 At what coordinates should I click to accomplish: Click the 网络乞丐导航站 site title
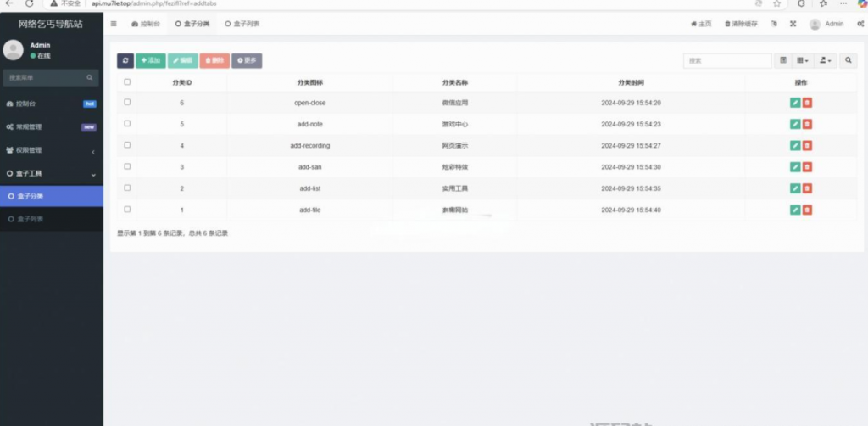[51, 24]
